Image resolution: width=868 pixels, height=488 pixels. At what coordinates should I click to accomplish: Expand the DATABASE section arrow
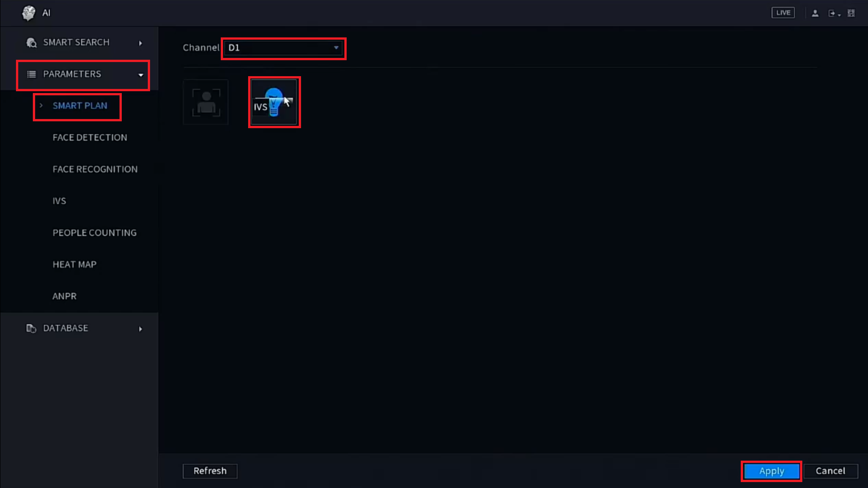[x=140, y=329]
